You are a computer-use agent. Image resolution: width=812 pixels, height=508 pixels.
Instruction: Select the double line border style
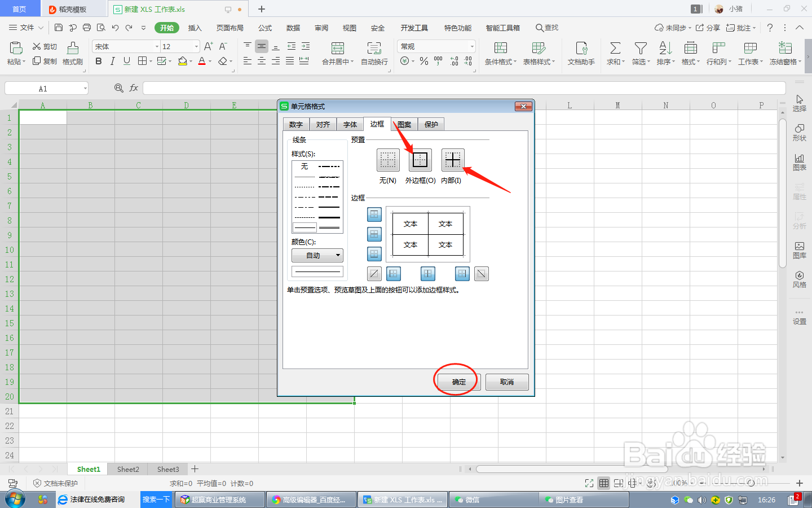pos(329,227)
